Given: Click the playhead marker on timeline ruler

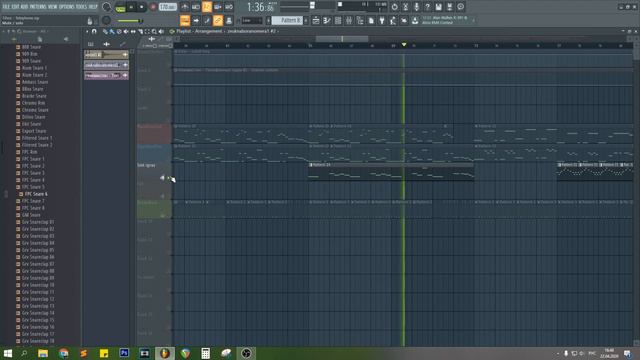Looking at the screenshot, I should pyautogui.click(x=404, y=44).
